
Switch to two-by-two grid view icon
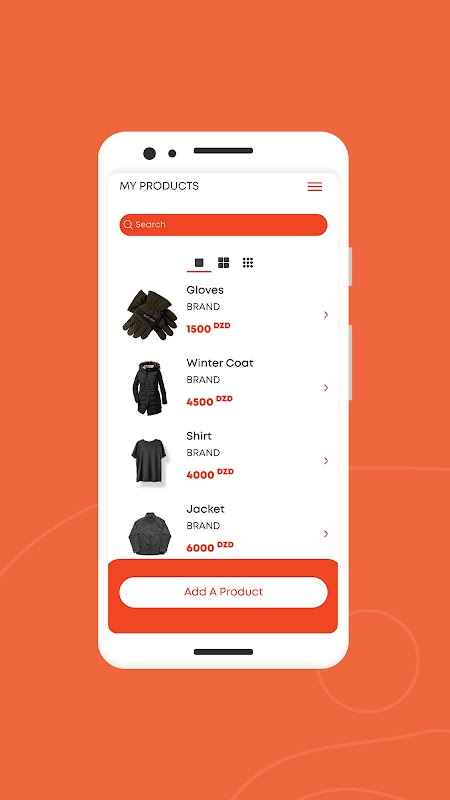point(223,263)
